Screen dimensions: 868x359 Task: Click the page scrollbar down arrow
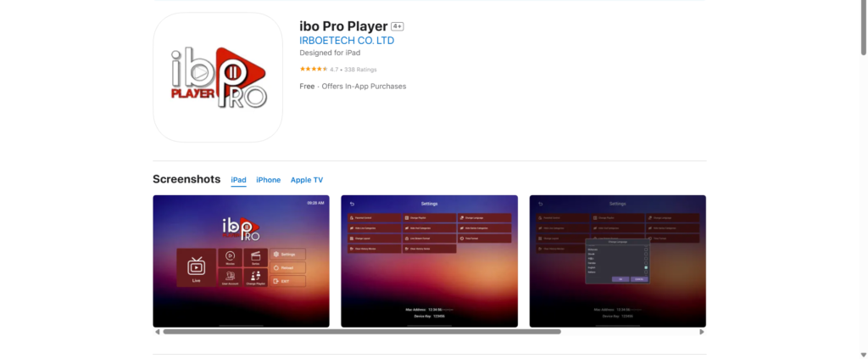click(864, 355)
